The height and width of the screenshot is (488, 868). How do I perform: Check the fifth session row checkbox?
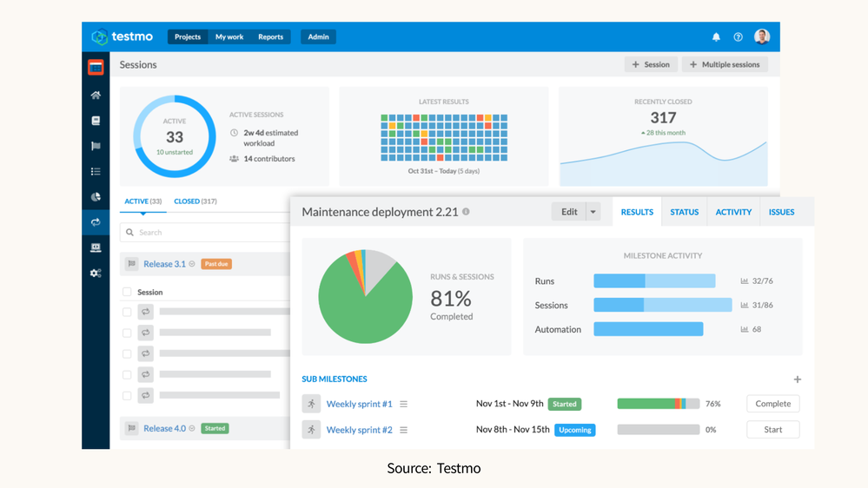point(127,396)
